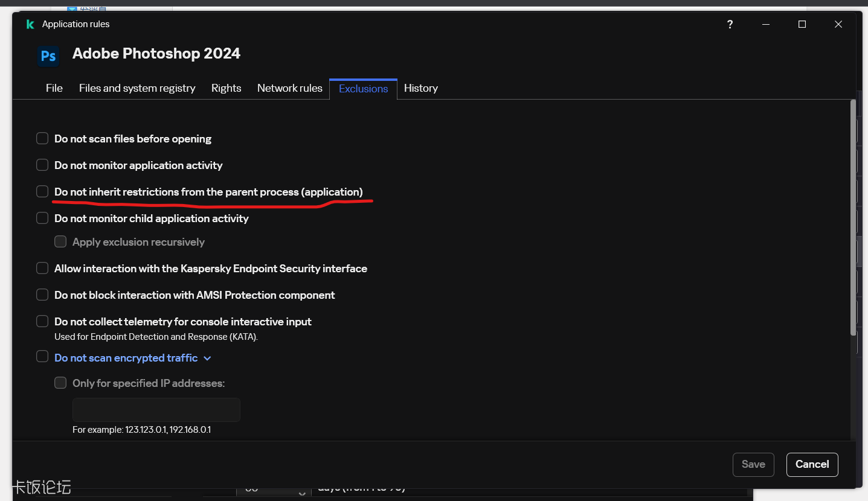This screenshot has height=501, width=868.
Task: Click the Save button
Action: tap(753, 464)
